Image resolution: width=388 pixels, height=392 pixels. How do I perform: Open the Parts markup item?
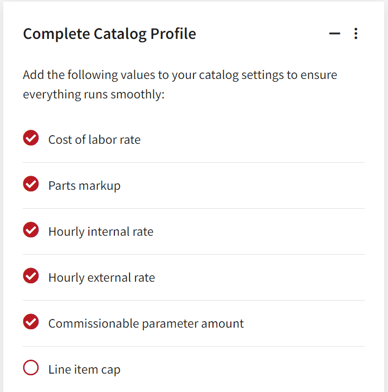click(84, 186)
